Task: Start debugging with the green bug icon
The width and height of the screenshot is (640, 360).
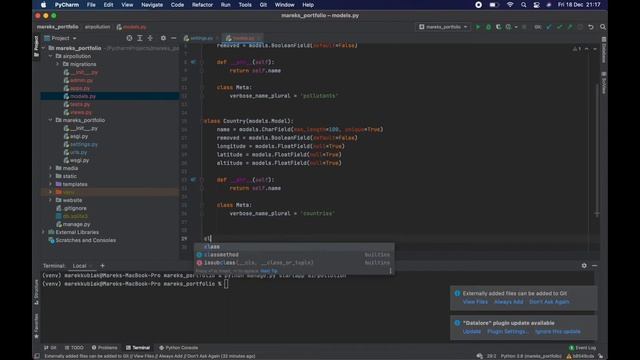Action: [488, 27]
